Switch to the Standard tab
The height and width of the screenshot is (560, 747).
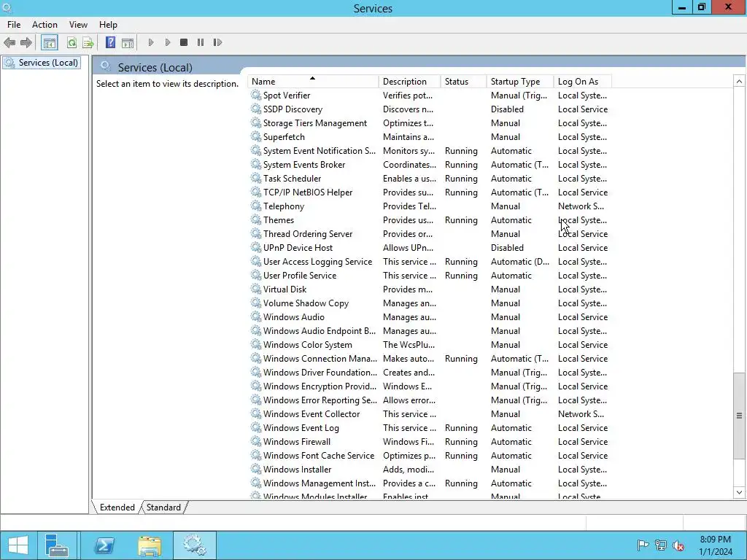163,507
